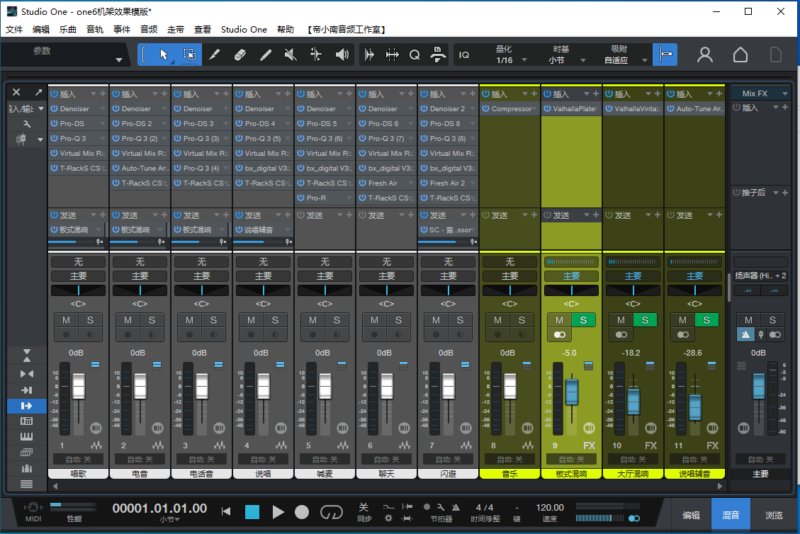Click the return to zero button
The image size is (800, 534).
226,512
